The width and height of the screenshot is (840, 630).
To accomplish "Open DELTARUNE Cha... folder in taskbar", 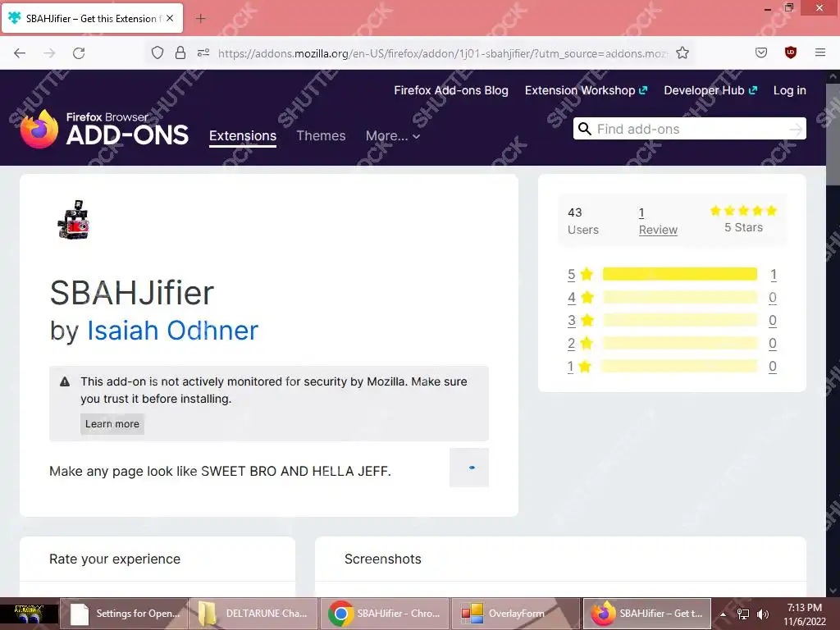I will coord(254,614).
